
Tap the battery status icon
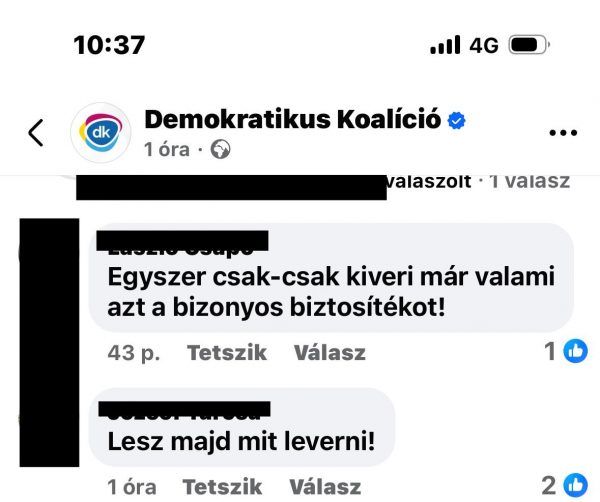529,45
